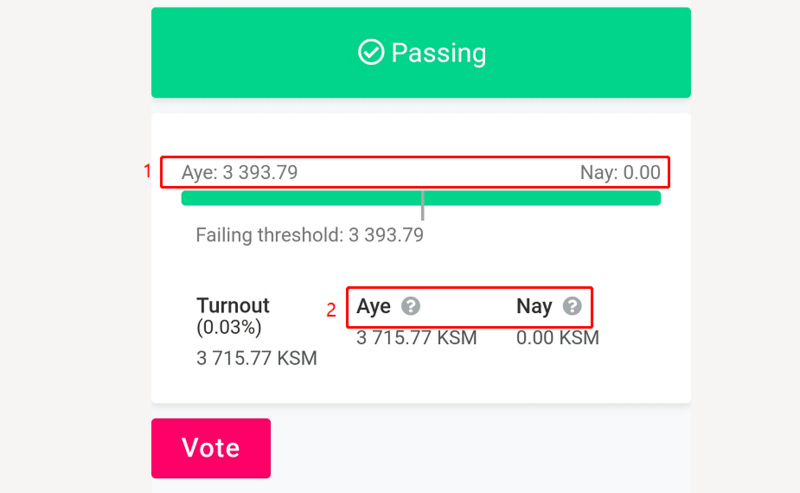Click the Vote button
The width and height of the screenshot is (800, 493).
pos(211,448)
